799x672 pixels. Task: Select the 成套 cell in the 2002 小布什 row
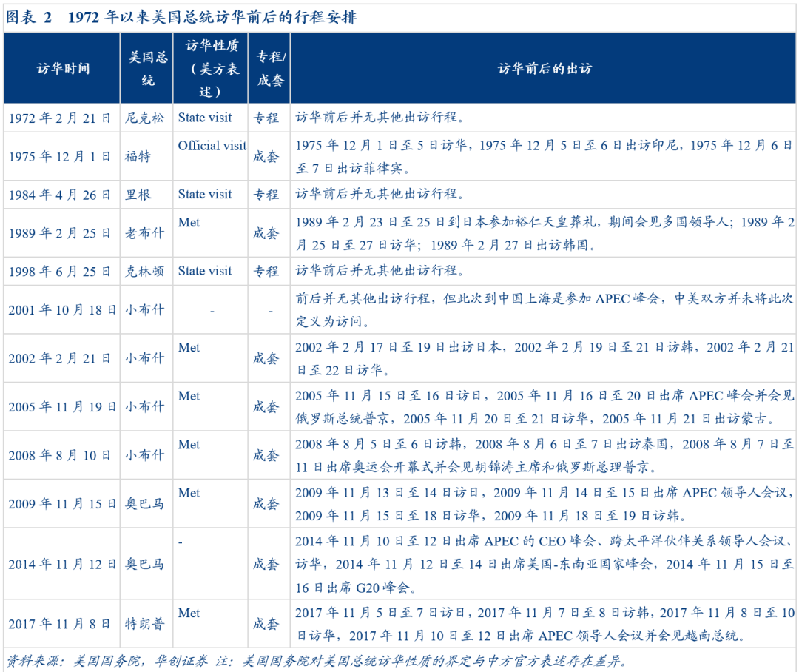coord(268,357)
